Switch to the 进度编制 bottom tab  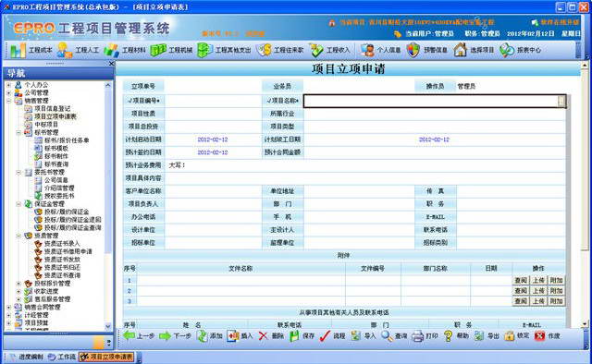tap(27, 357)
